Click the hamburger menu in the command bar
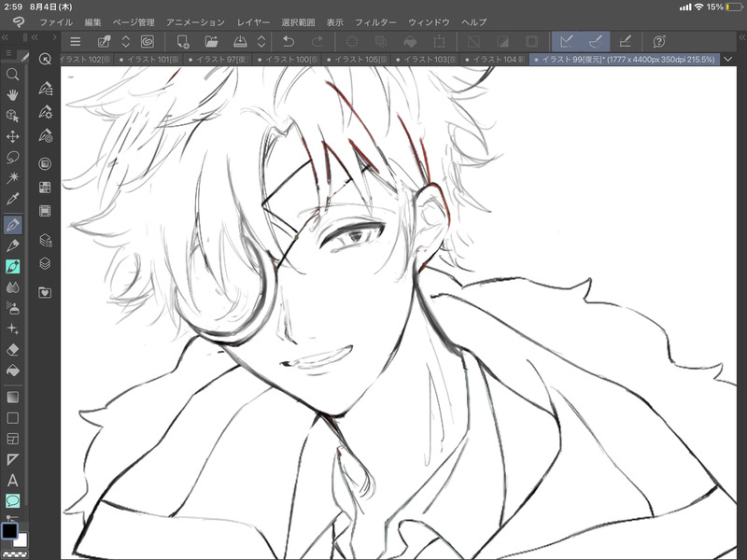Screen dimensions: 747x560 pos(76,41)
